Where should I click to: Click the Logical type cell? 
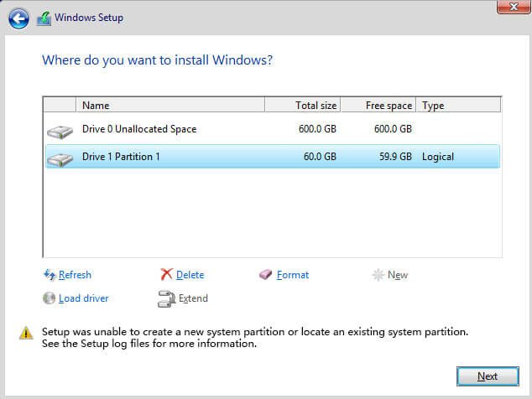tap(438, 157)
